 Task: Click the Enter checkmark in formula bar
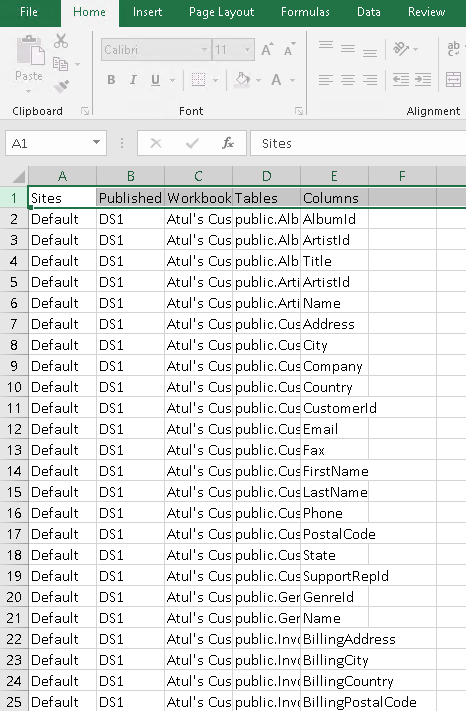point(192,143)
